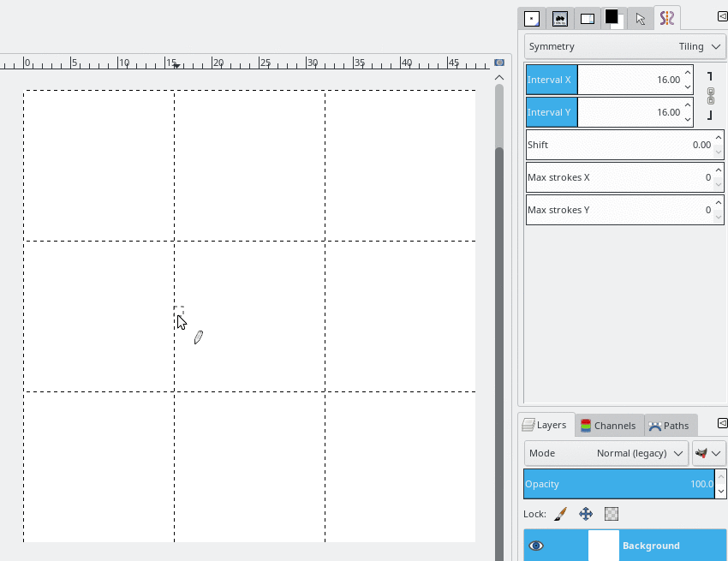Switch to the Layers tab
This screenshot has height=561, width=728.
click(x=546, y=425)
